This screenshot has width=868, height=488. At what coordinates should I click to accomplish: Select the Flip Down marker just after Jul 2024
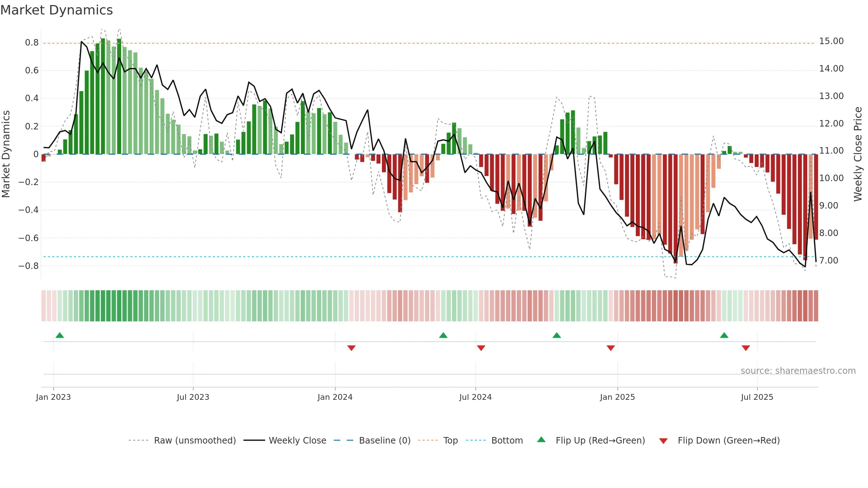click(481, 348)
